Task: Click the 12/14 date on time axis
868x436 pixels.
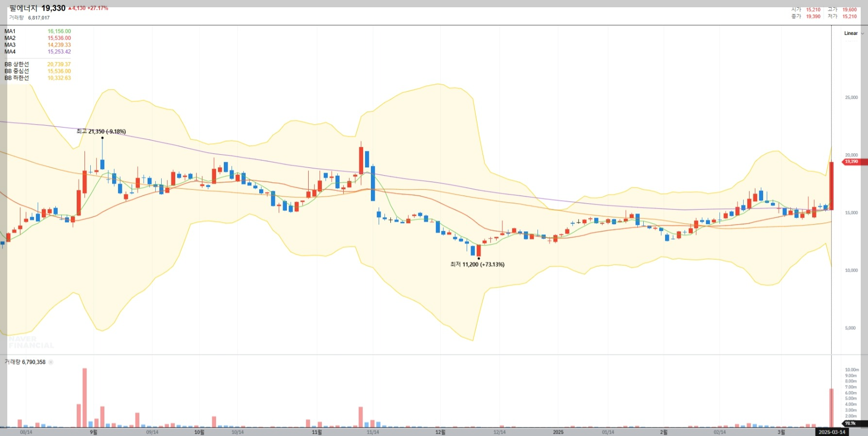Action: 500,432
